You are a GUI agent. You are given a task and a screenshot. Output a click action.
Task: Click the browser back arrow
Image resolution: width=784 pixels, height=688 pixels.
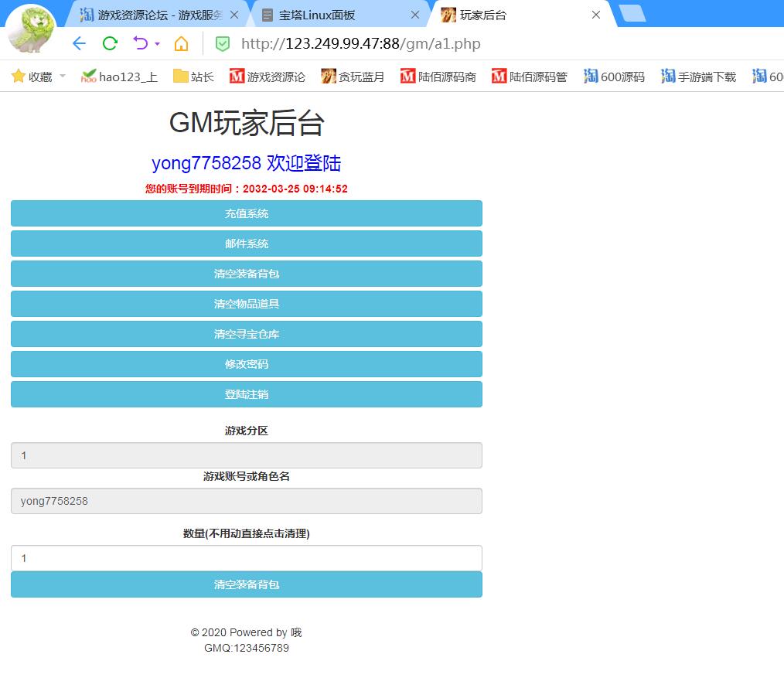coord(78,43)
